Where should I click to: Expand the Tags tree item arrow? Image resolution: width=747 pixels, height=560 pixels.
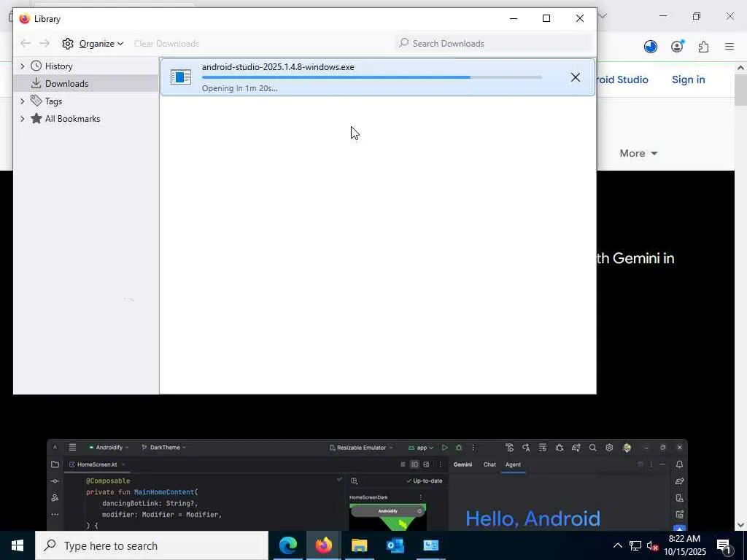click(x=22, y=101)
